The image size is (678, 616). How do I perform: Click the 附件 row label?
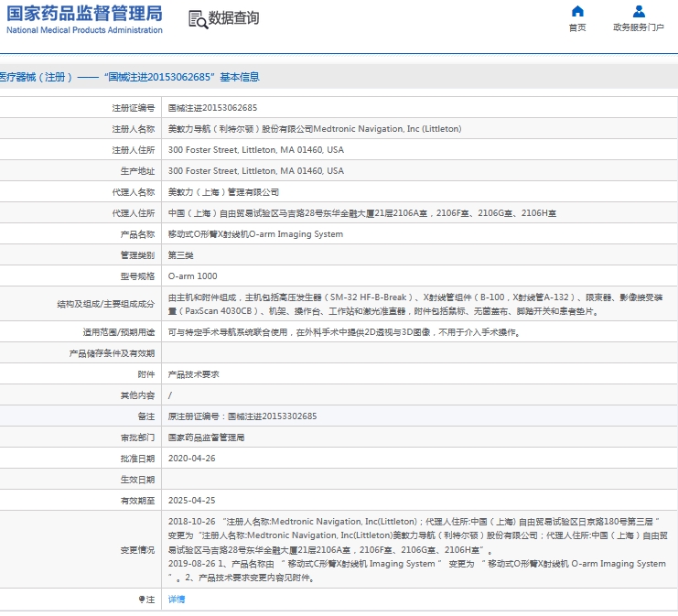[x=146, y=374]
